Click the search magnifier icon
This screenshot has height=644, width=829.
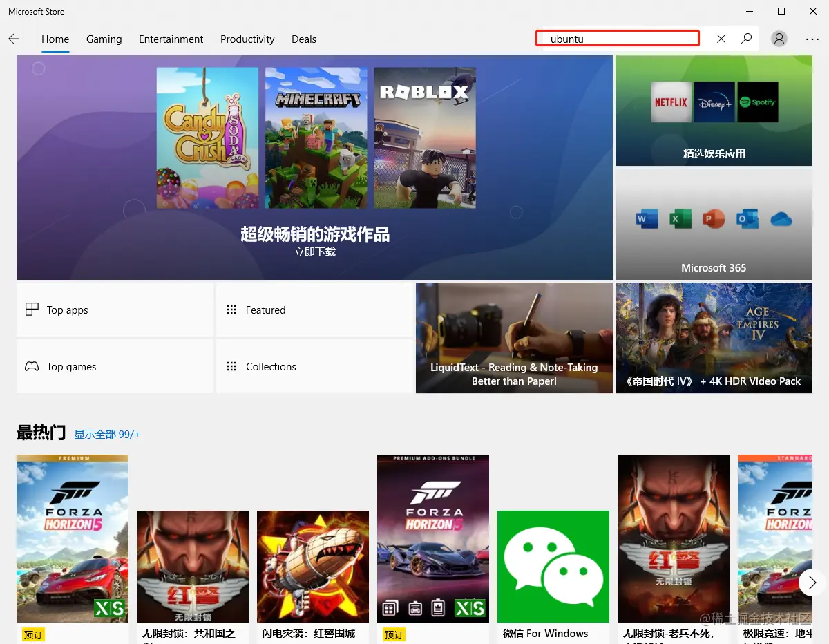(746, 39)
